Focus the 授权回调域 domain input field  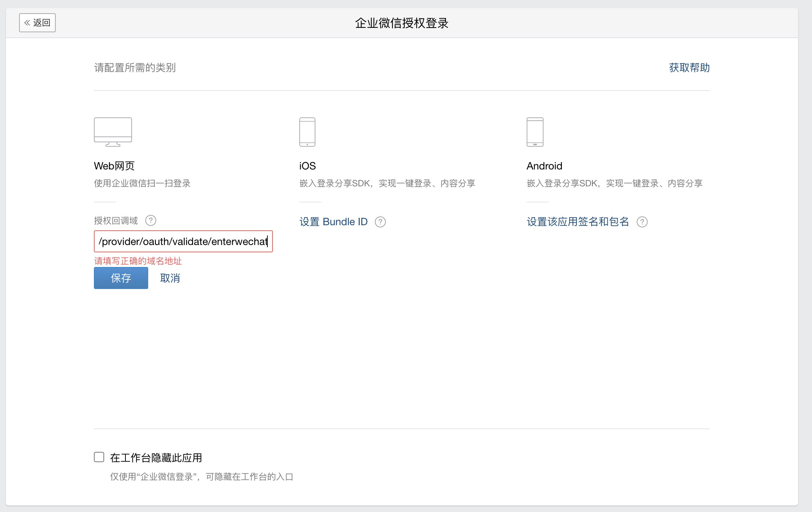[183, 241]
